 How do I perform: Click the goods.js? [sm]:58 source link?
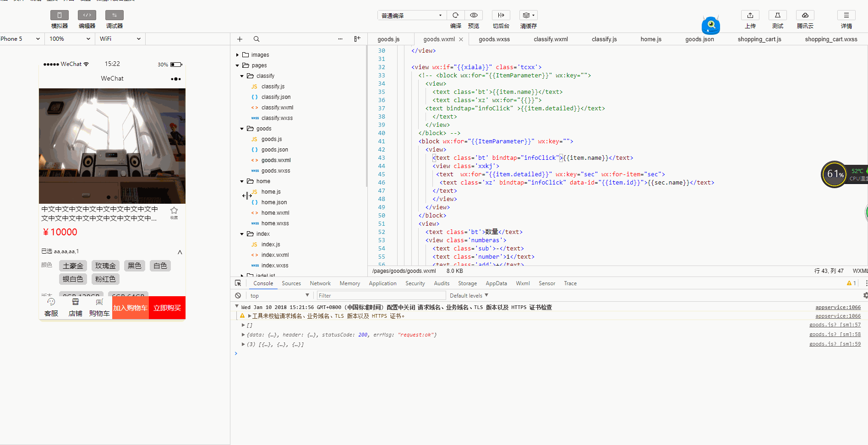(x=835, y=335)
